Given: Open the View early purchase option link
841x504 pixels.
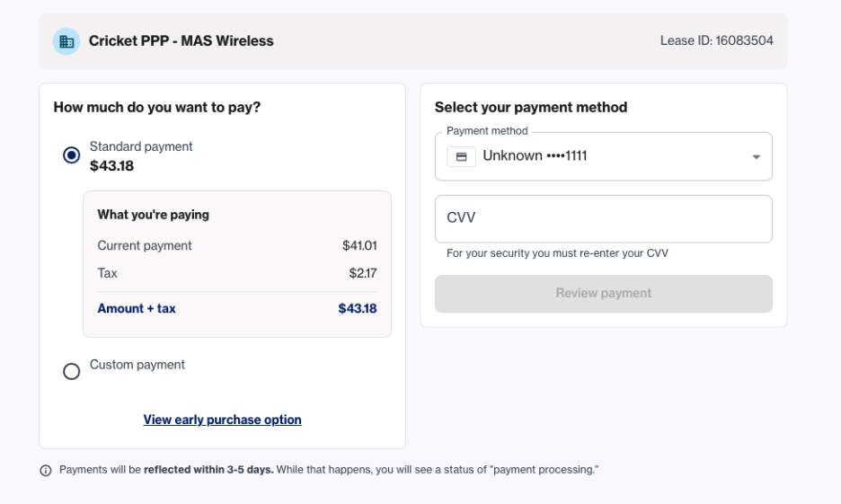Looking at the screenshot, I should pos(222,420).
